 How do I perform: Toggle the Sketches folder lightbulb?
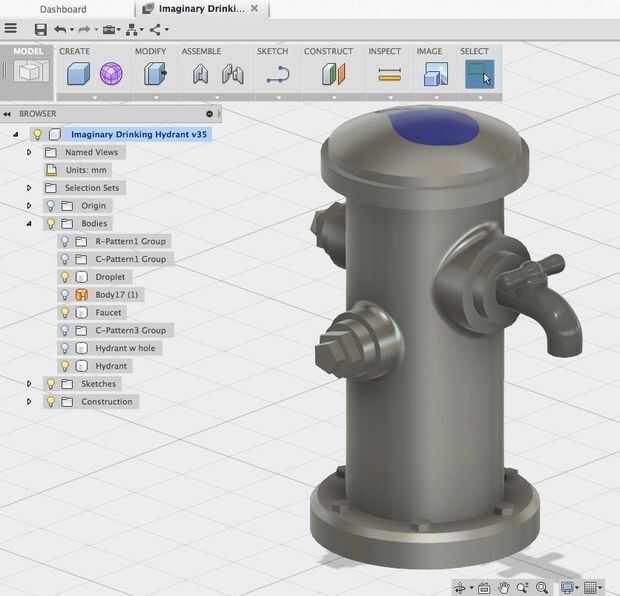tap(50, 384)
